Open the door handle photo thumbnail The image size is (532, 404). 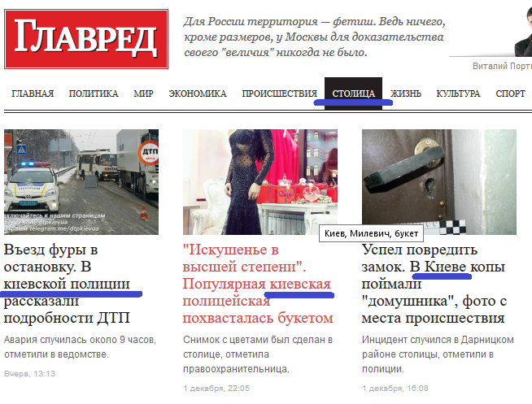[x=439, y=182]
